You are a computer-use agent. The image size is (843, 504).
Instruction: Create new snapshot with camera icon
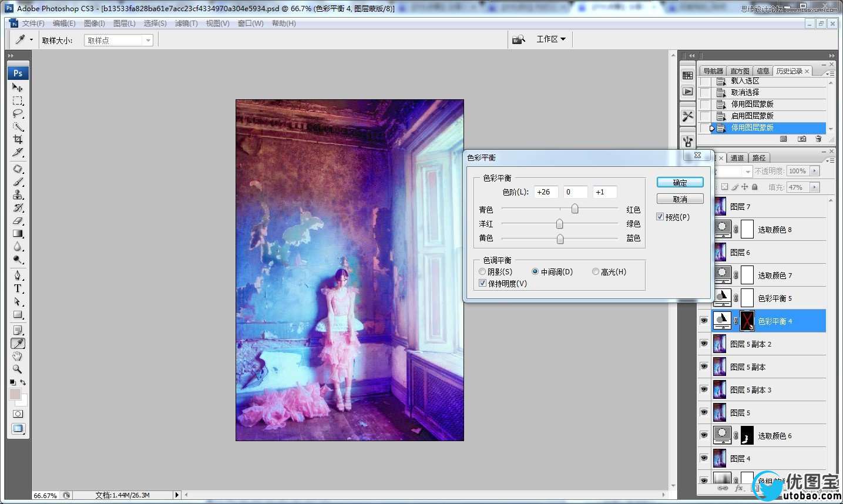[801, 139]
